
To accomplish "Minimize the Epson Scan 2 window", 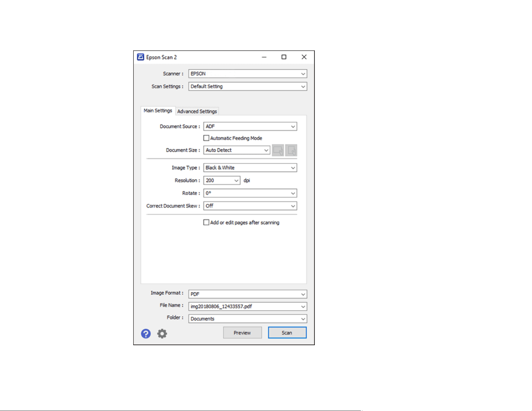I will click(x=264, y=57).
